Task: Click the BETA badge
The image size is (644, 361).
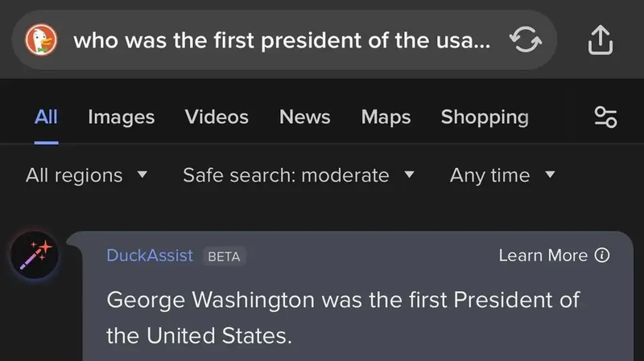Action: (223, 256)
